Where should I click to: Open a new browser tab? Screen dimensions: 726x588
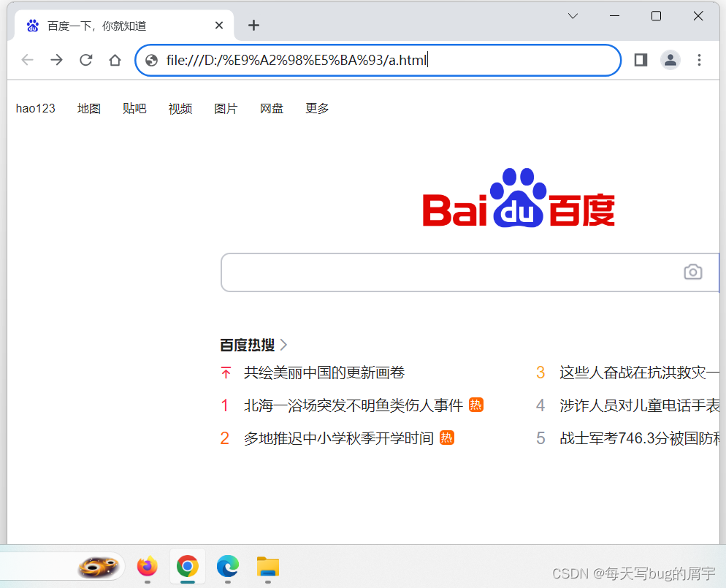(x=253, y=26)
